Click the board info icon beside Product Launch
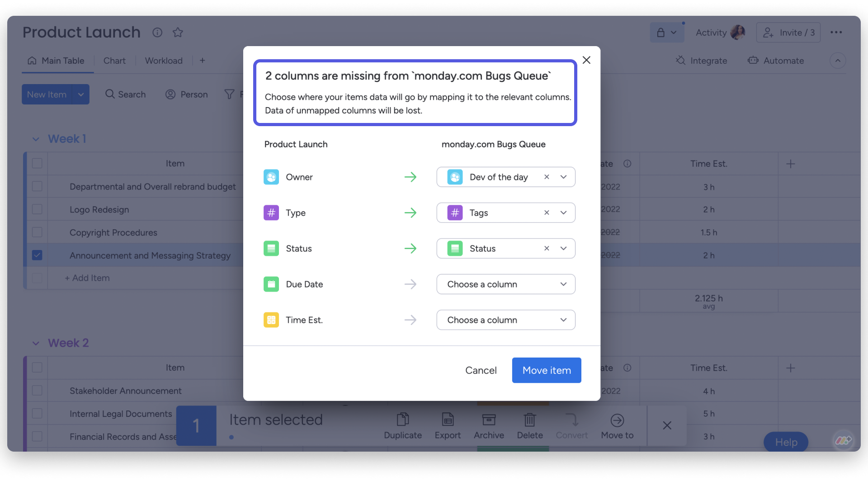This screenshot has height=481, width=868. (157, 33)
